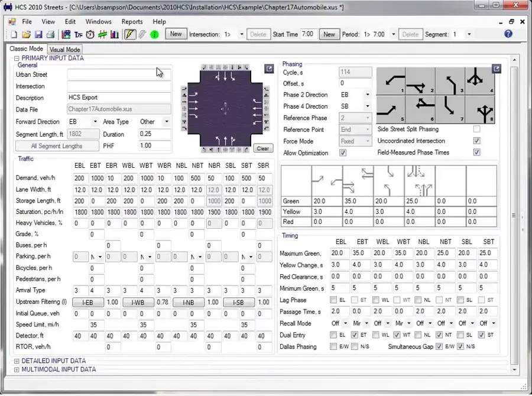532x396 pixels.
Task: Save the file with the floppy disk icon
Action: point(38,35)
